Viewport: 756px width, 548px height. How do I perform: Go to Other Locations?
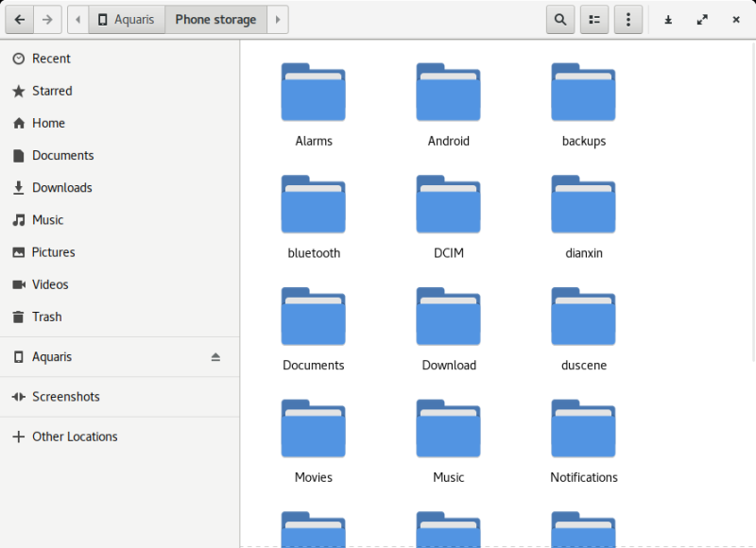point(75,437)
